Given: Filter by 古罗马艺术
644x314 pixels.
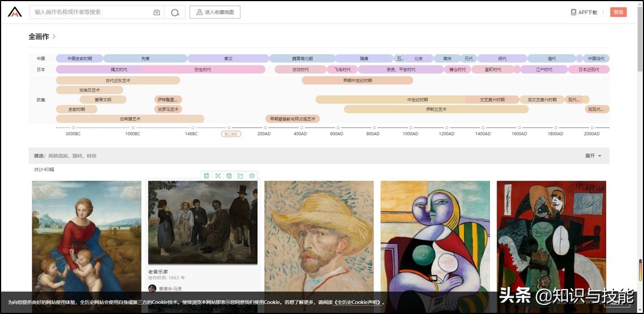Looking at the screenshot, I should pyautogui.click(x=168, y=110).
